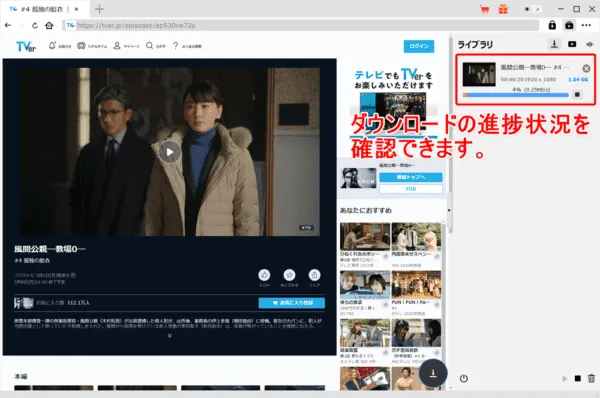Click the TVer logo
Image resolution: width=600 pixels, height=398 pixels.
click(26, 46)
